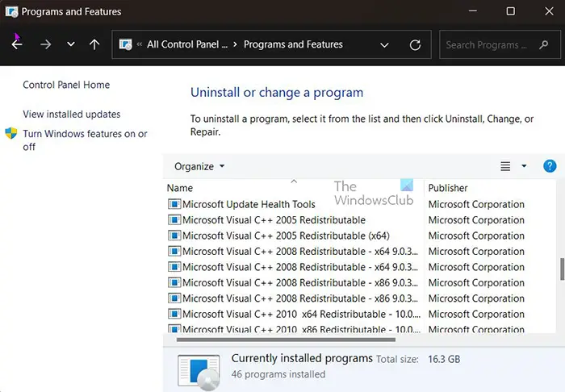This screenshot has width=565, height=392.
Task: Select Microsoft Update Health Tools entry
Action: 249,204
